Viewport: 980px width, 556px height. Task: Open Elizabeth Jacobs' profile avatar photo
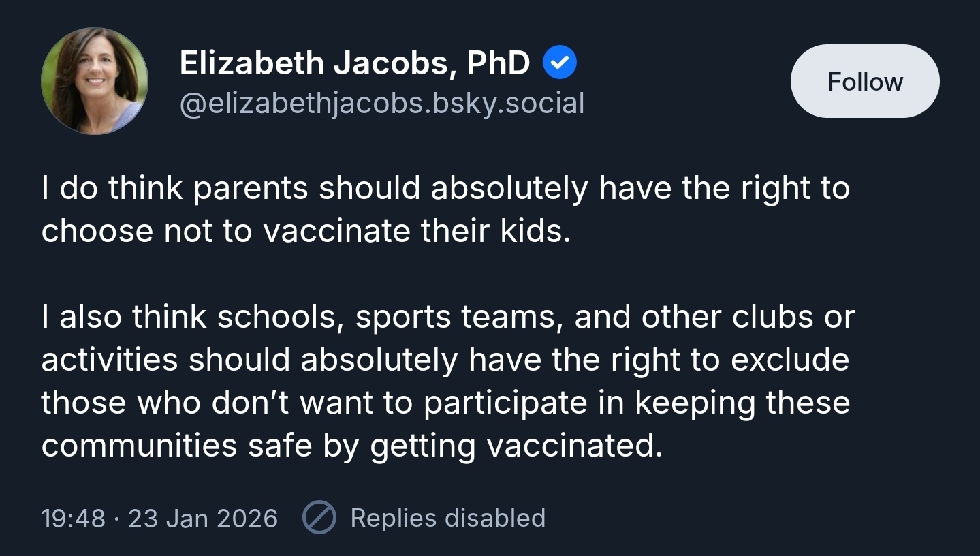[x=95, y=81]
